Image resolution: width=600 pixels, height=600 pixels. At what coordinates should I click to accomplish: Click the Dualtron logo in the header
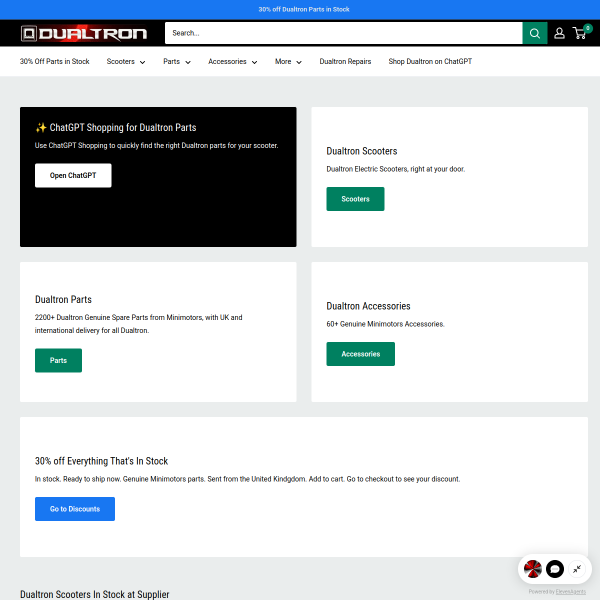tap(83, 33)
